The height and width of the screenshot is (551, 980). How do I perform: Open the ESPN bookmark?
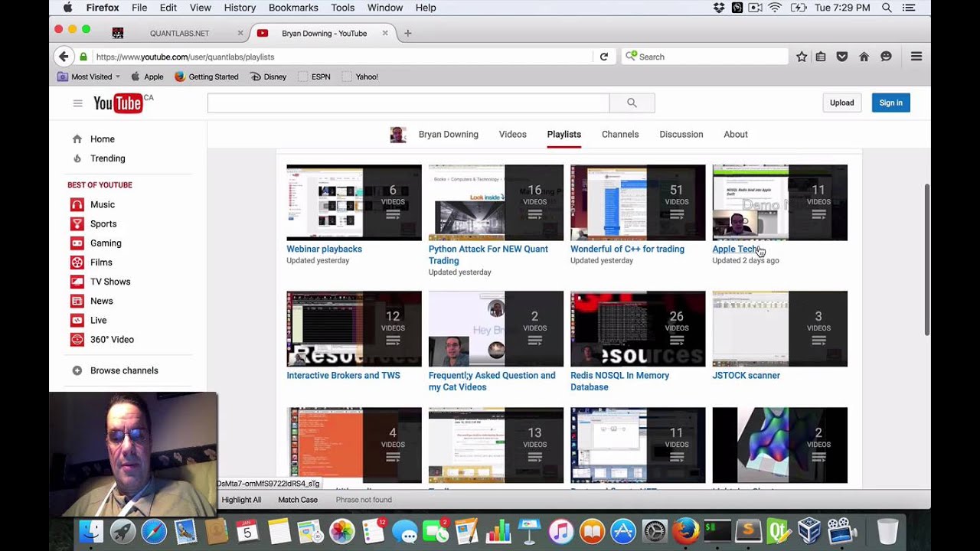click(315, 77)
